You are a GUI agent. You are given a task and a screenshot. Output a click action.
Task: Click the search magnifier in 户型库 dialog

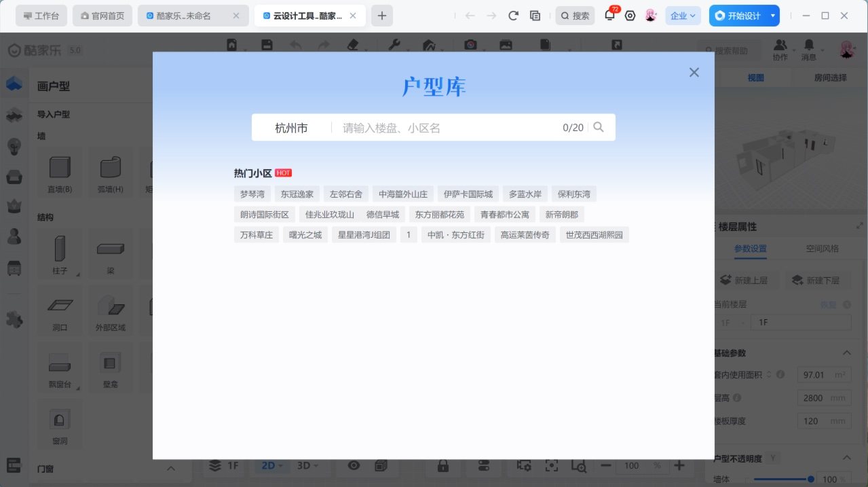tap(598, 127)
